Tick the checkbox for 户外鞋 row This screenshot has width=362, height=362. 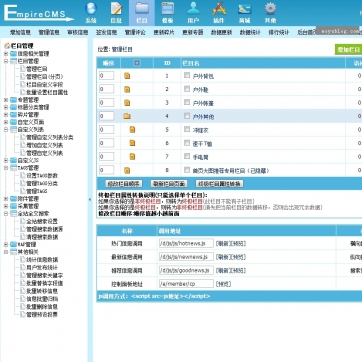click(x=187, y=89)
